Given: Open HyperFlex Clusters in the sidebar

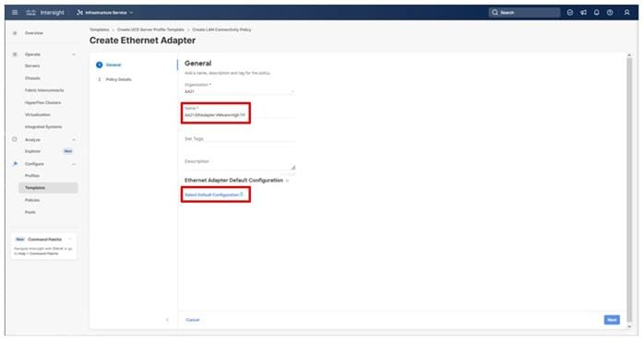Looking at the screenshot, I should [42, 102].
